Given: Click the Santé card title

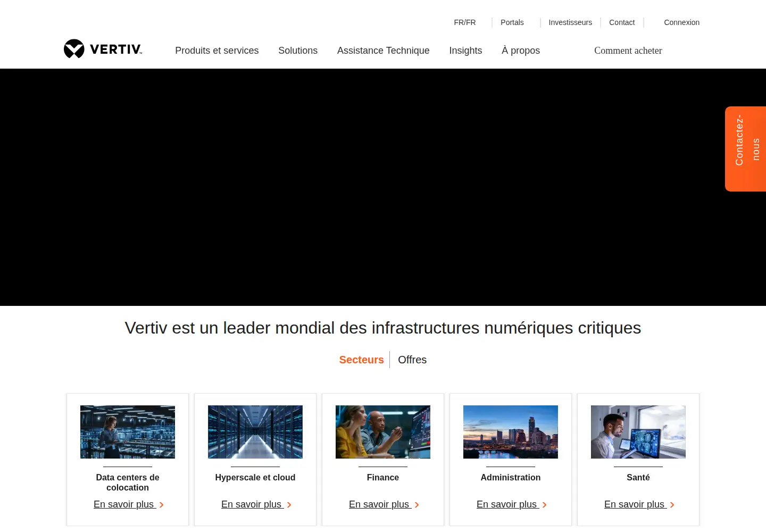Looking at the screenshot, I should click(638, 478).
